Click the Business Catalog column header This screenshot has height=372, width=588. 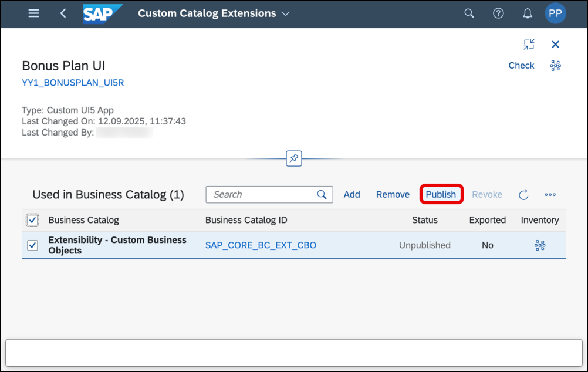(x=84, y=220)
